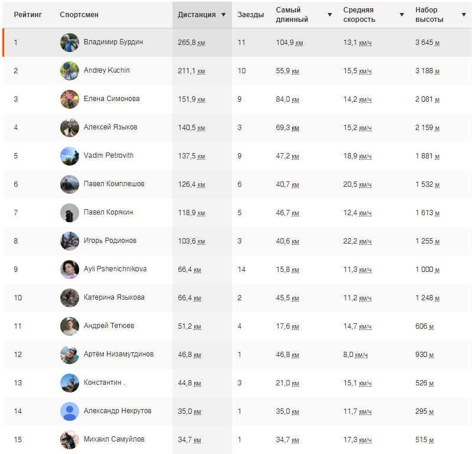Click the 8,0 км/ч speed value
This screenshot has height=454, width=476.
point(356,355)
